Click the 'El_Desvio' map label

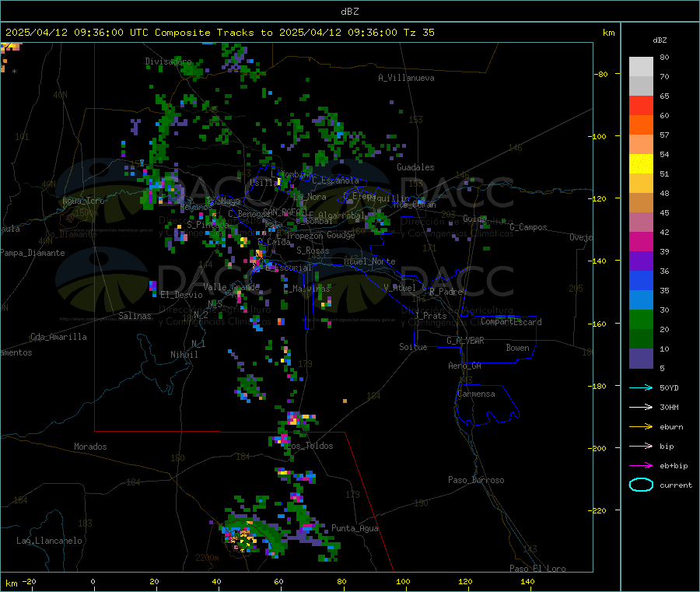[x=181, y=295]
